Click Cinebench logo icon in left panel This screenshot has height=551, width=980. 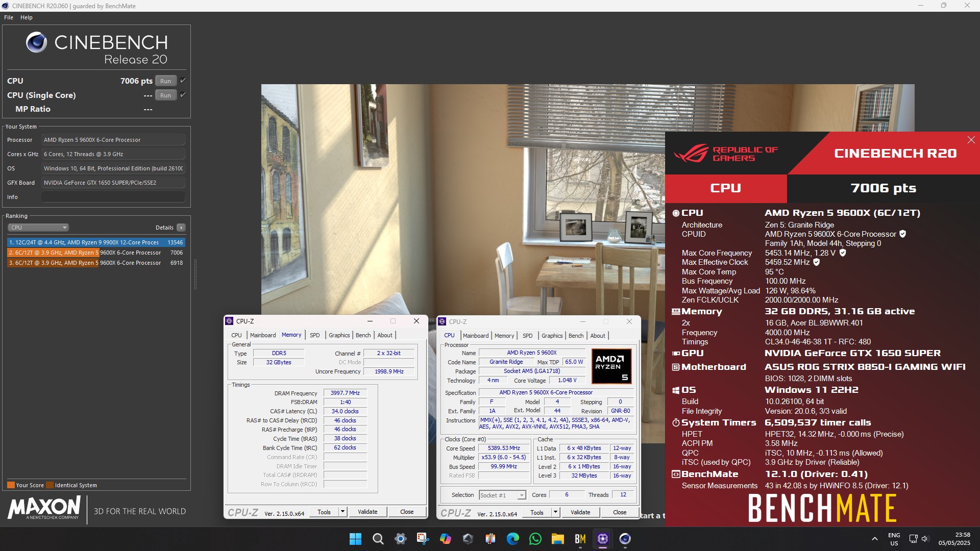[36, 42]
